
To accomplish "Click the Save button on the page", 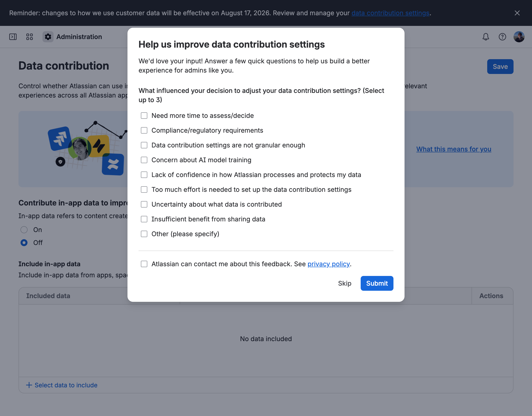I will pyautogui.click(x=500, y=67).
